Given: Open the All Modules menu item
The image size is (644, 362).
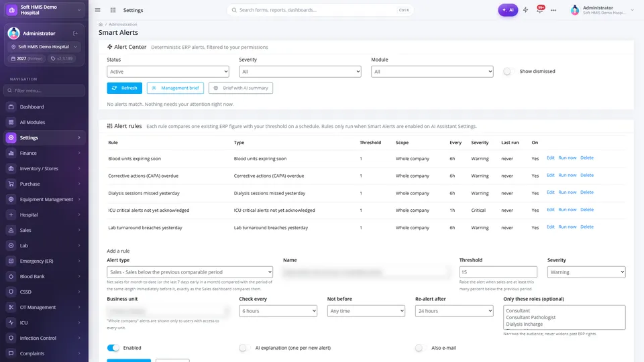Looking at the screenshot, I should 44,122.
